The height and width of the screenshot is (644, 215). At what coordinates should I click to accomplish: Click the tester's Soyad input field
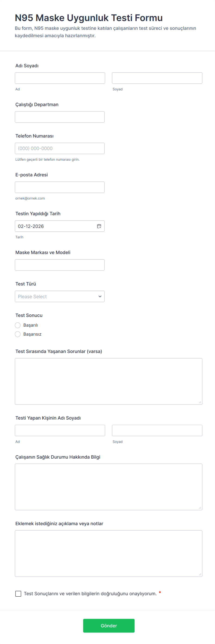point(157,430)
